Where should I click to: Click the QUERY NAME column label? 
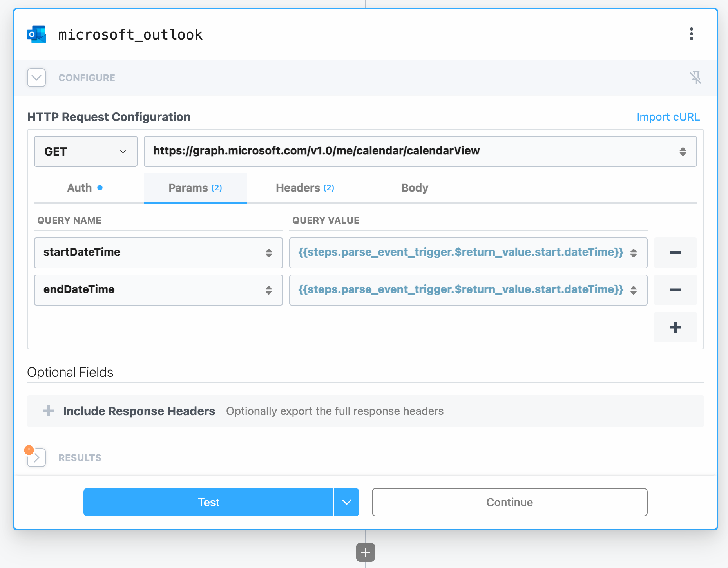tap(69, 221)
